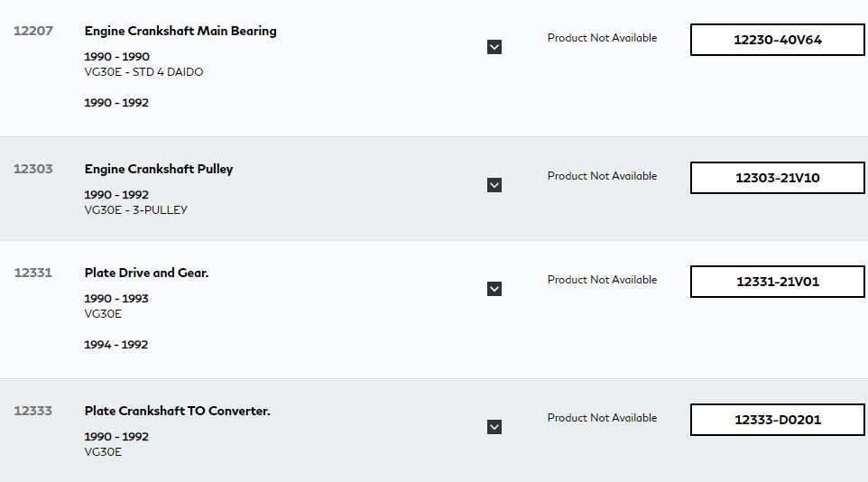Viewport: 868px width, 482px height.
Task: Click Product Not Available beside 12333-D0201
Action: [603, 418]
